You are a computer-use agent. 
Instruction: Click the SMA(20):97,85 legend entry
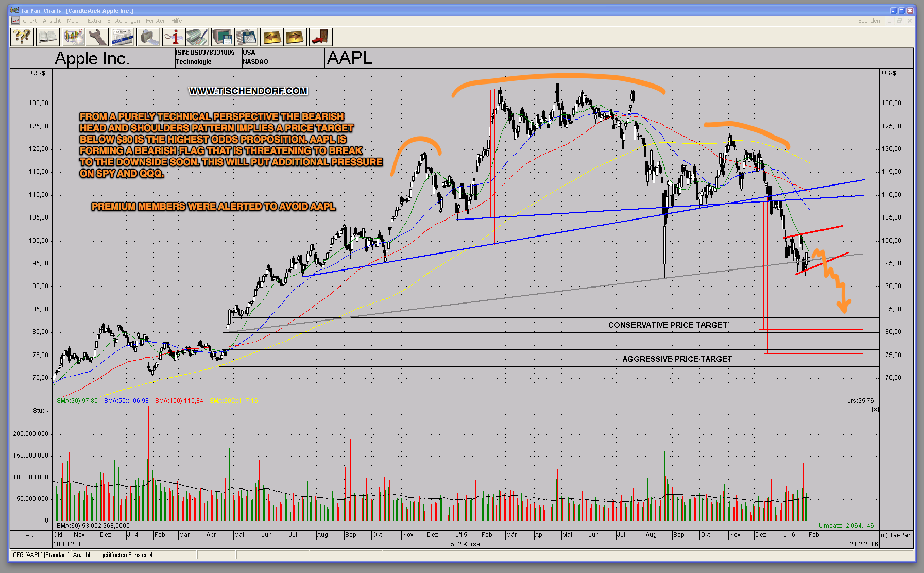(x=77, y=401)
